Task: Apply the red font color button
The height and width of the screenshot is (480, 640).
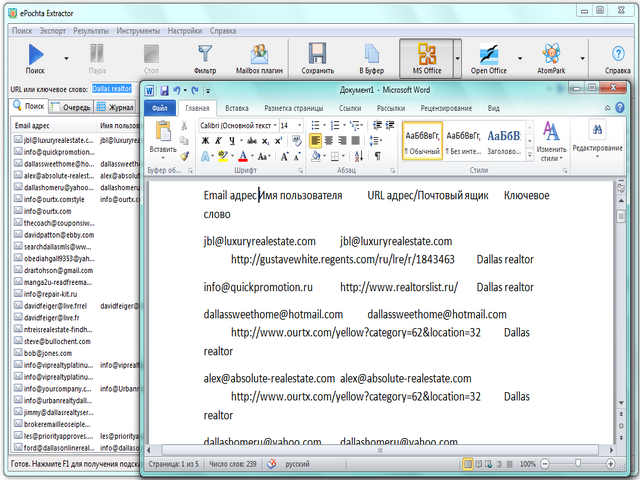Action: click(x=243, y=156)
